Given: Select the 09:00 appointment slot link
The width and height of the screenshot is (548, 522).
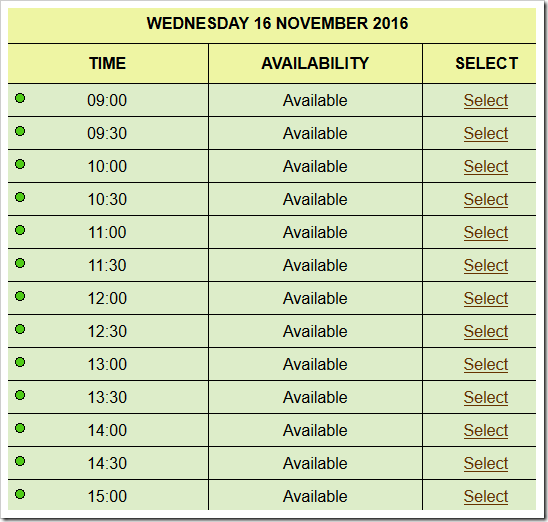Looking at the screenshot, I should tap(486, 101).
